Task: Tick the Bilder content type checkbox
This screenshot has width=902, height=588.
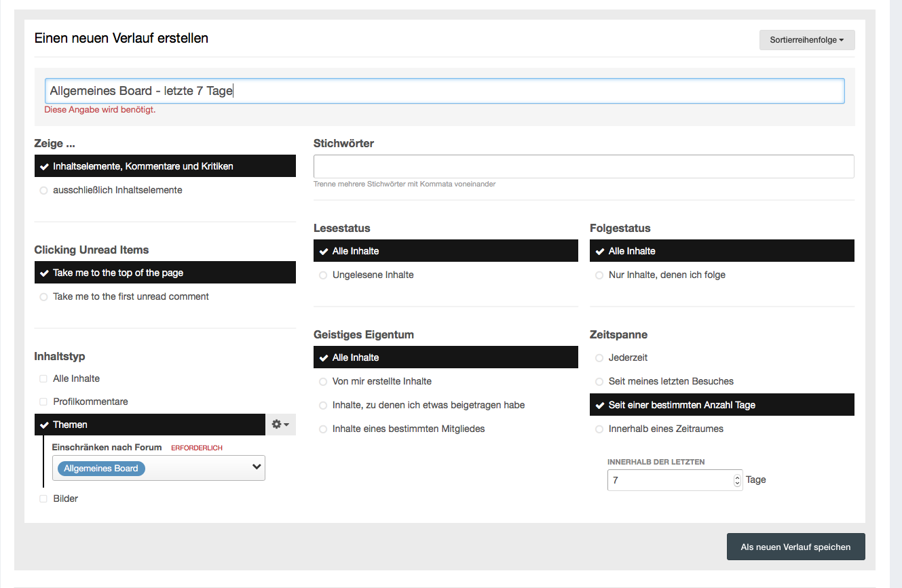Action: tap(44, 499)
